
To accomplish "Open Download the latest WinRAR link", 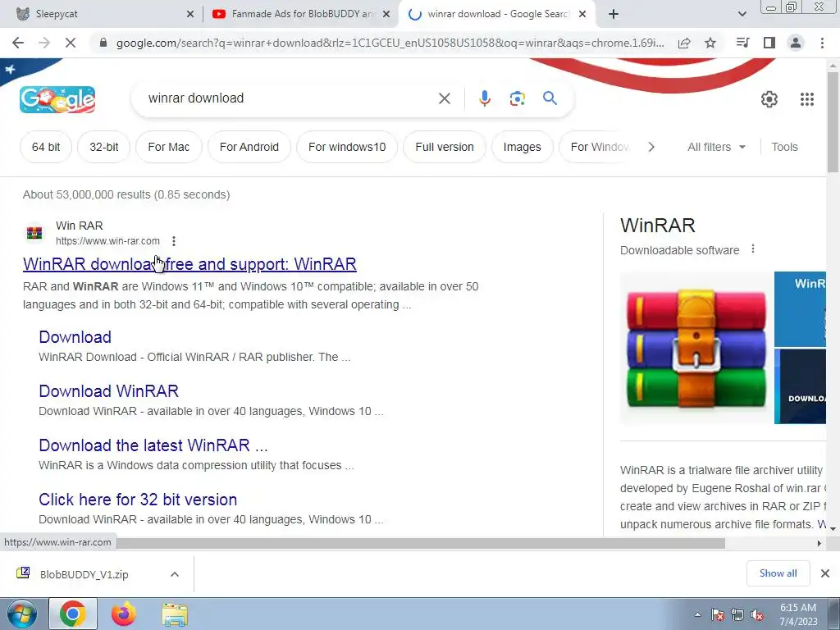I will point(153,445).
